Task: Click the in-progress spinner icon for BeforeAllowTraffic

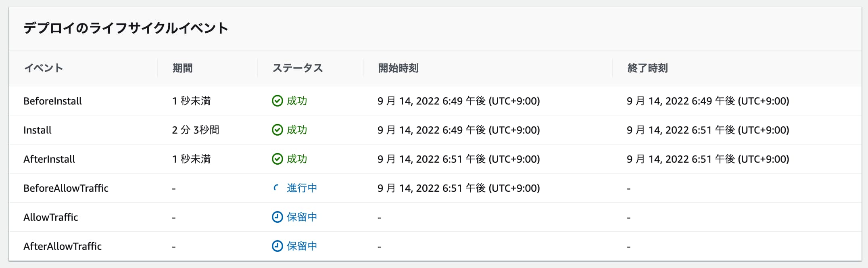Action: (x=276, y=188)
